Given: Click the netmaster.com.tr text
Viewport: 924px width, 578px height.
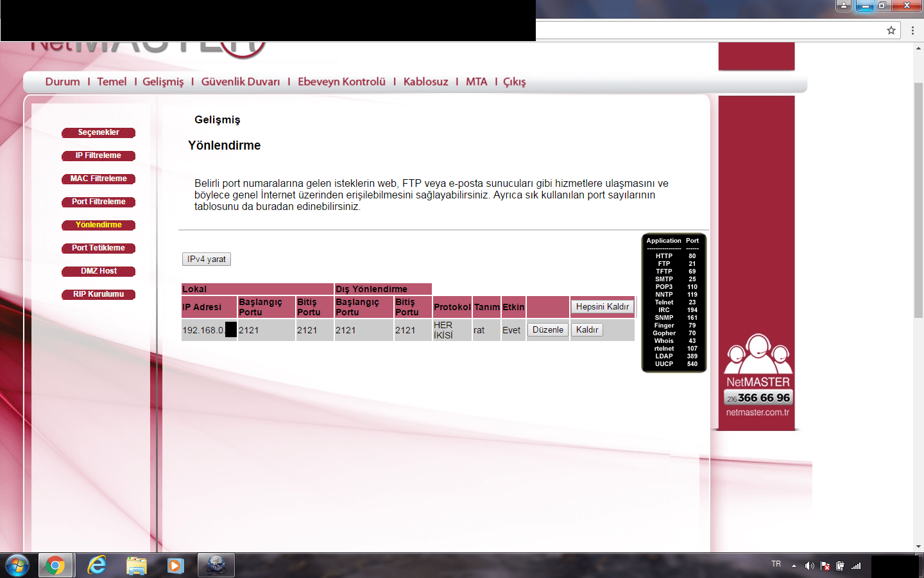Looking at the screenshot, I should [758, 412].
